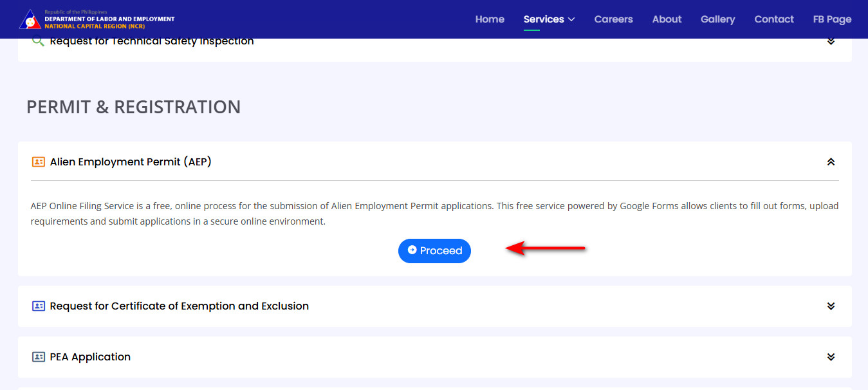Open the Services dropdown menu
Screen dimensions: 868x390
[x=548, y=19]
